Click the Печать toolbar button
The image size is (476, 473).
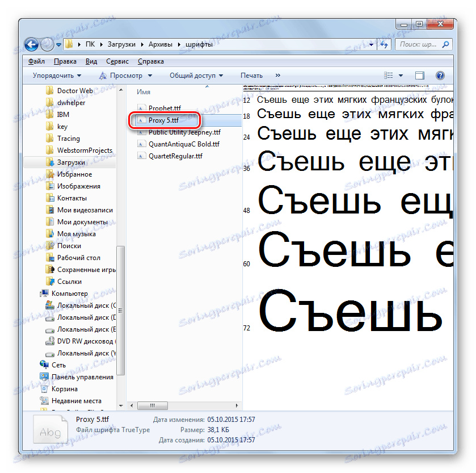pyautogui.click(x=251, y=76)
